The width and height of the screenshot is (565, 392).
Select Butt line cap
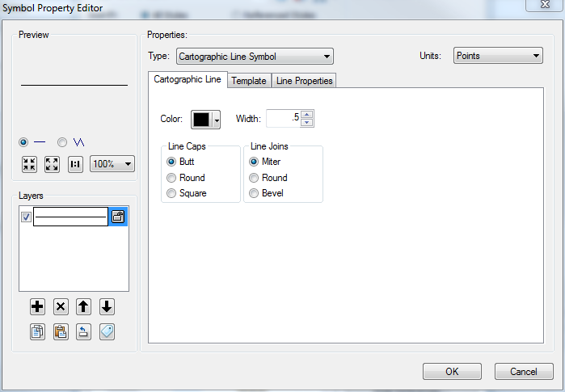[171, 162]
